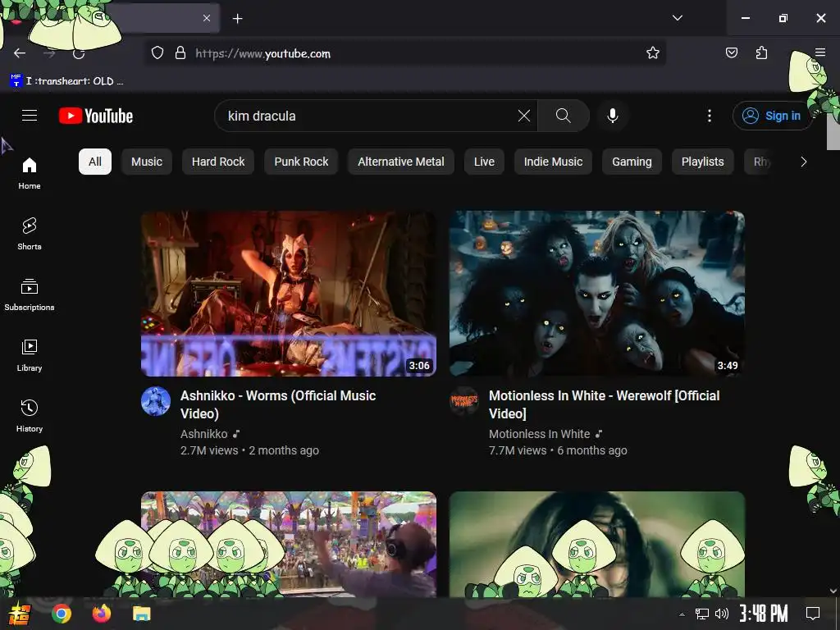
Task: Open the Motionless In White channel name link
Action: click(x=540, y=434)
